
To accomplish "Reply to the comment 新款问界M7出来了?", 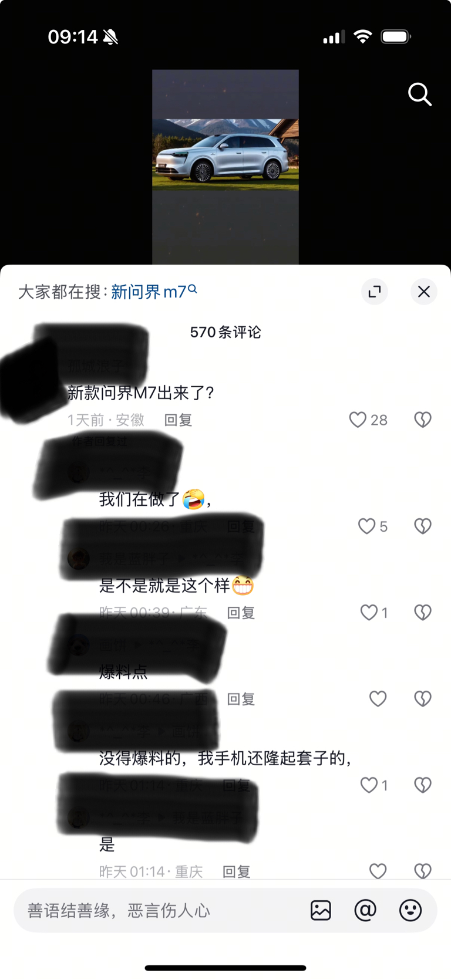I will pyautogui.click(x=178, y=420).
